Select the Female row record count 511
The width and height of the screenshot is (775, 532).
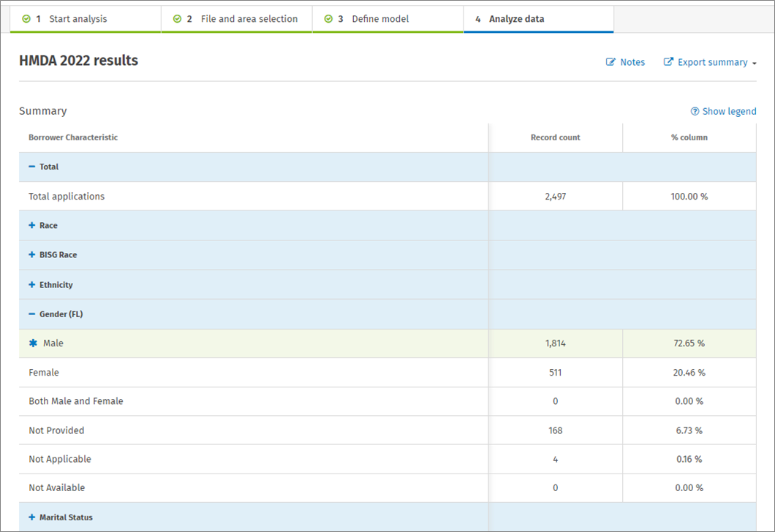[x=555, y=373]
